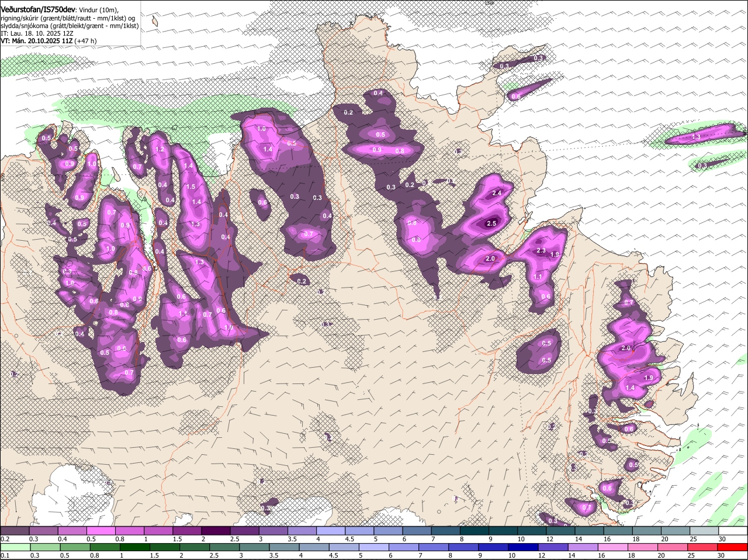Click the 2.3 value label on the map

[541, 251]
